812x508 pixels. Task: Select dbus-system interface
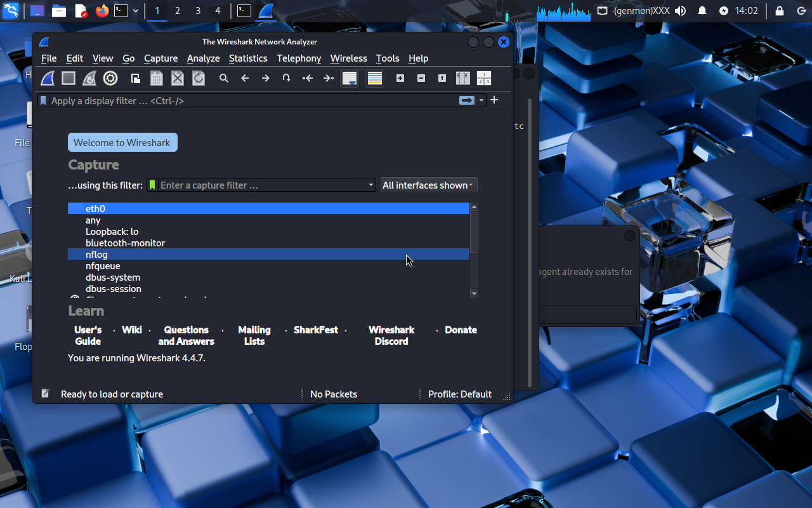click(x=268, y=277)
